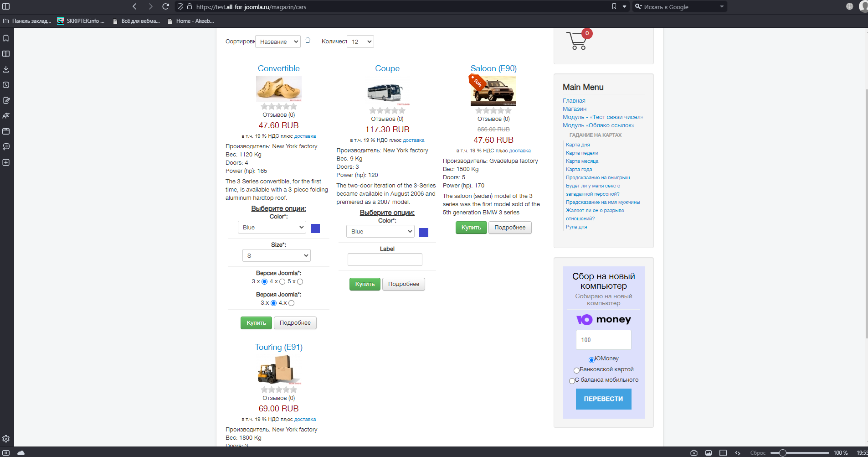Choose Банковской картой payment method
This screenshot has height=457, width=868.
click(x=576, y=370)
